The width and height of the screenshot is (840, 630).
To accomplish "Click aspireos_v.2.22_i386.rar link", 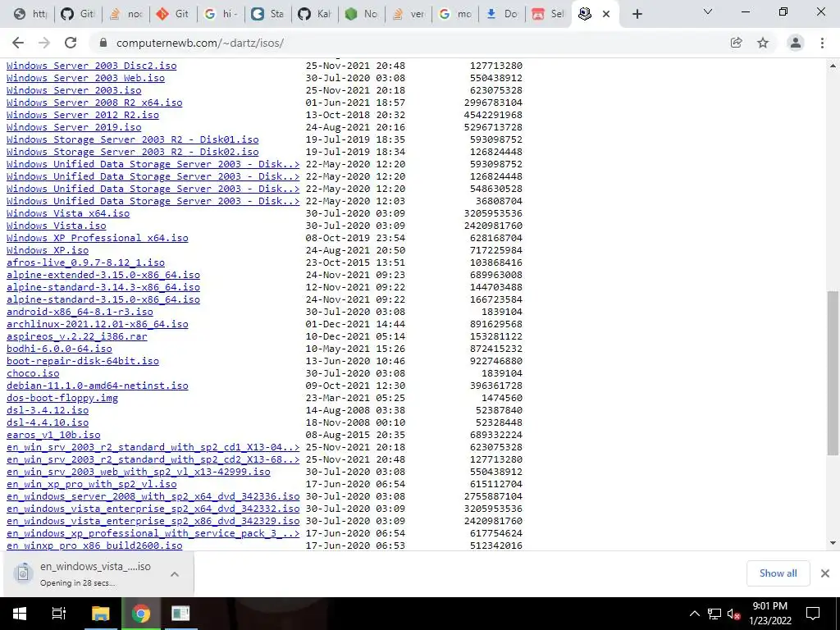I will 76,336.
